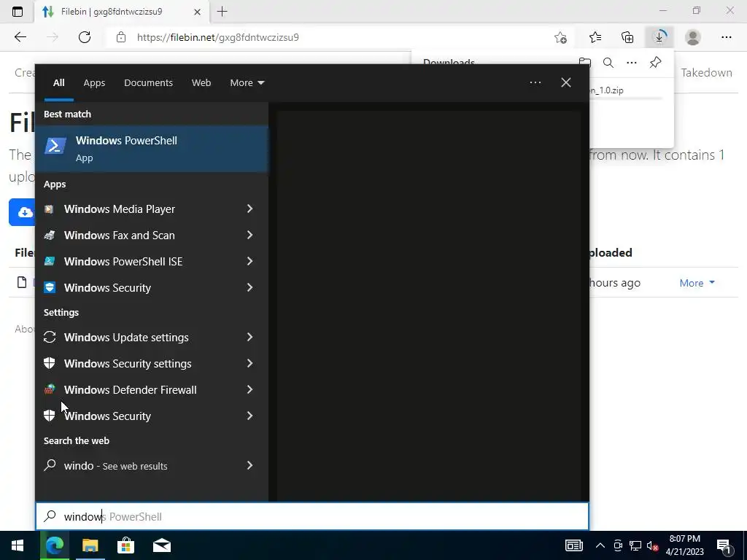Viewport: 747px width, 560px height.
Task: Switch to Apps search filter tab
Action: tap(94, 83)
